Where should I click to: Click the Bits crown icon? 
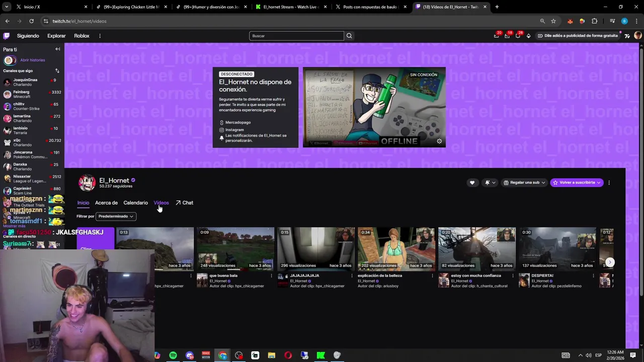click(528, 36)
